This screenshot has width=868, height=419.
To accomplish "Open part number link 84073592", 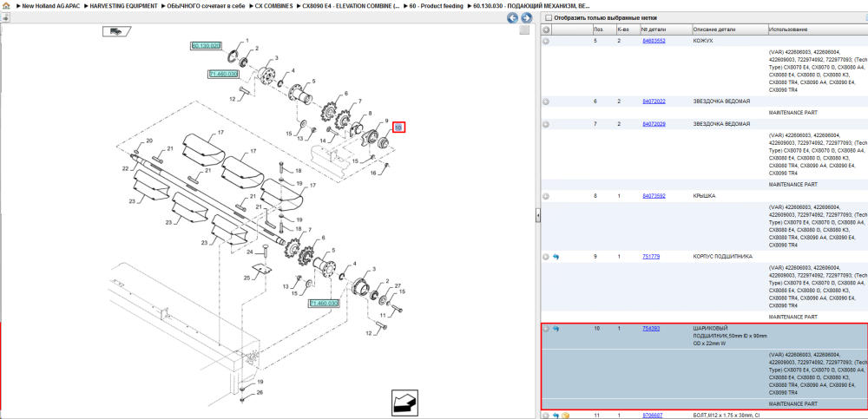I will (654, 196).
